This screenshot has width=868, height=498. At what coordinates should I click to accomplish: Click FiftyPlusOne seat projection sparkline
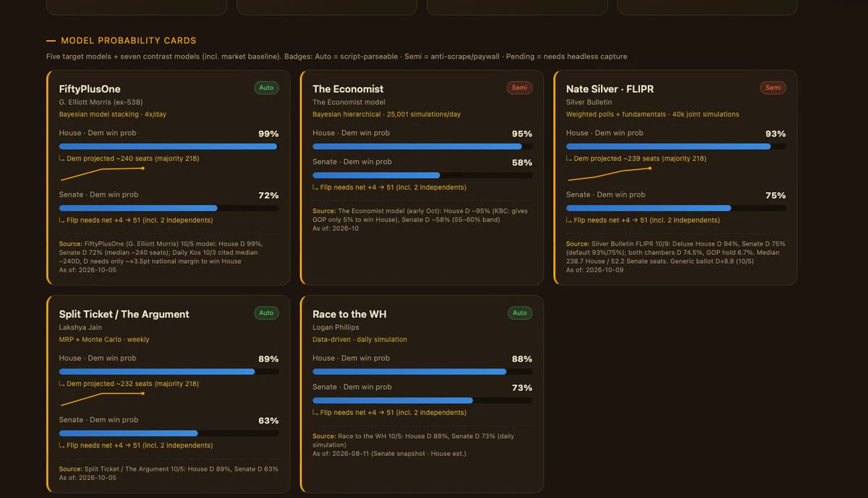pyautogui.click(x=103, y=173)
